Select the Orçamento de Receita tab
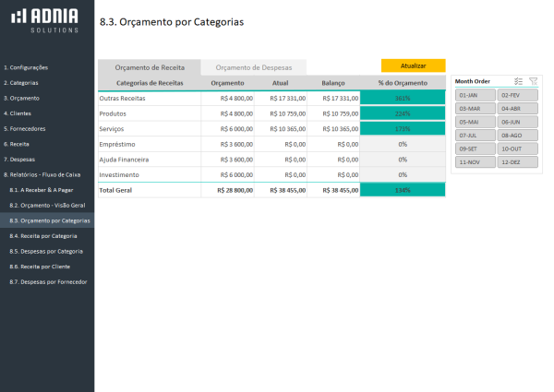The height and width of the screenshot is (392, 554). [x=149, y=67]
